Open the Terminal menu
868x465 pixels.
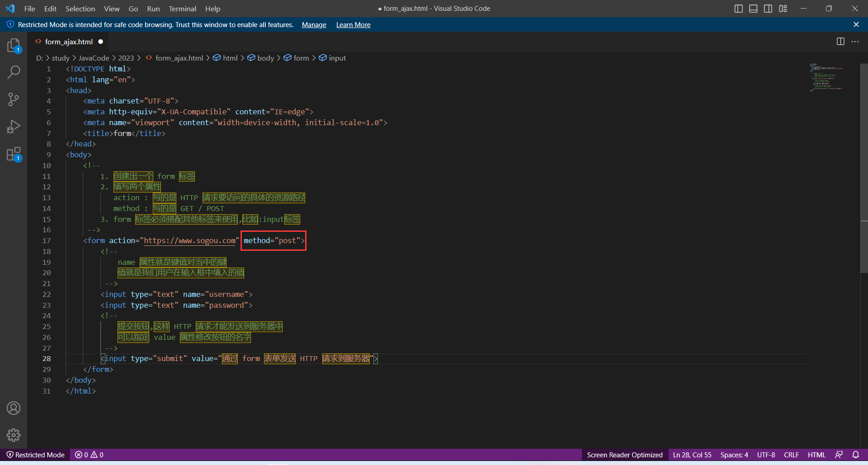tap(183, 9)
